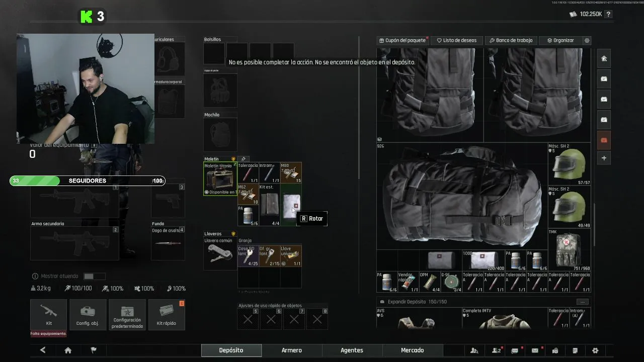This screenshot has width=644, height=362.
Task: Select the PA pill bottle 5/6 in case
Action: 248,215
